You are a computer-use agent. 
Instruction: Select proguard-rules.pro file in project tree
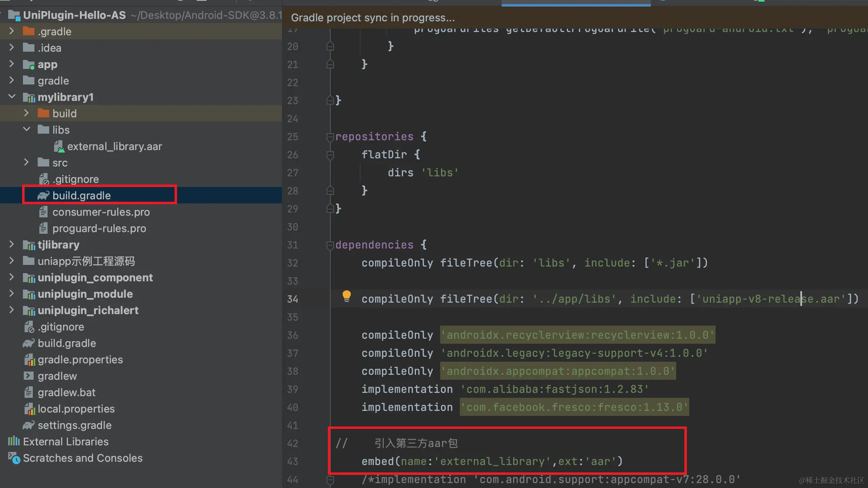coord(99,228)
